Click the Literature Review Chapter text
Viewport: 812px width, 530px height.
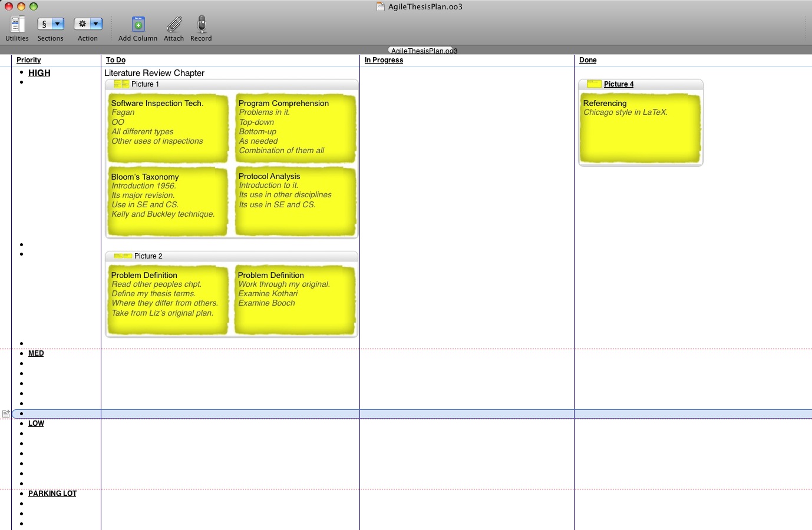coord(154,73)
